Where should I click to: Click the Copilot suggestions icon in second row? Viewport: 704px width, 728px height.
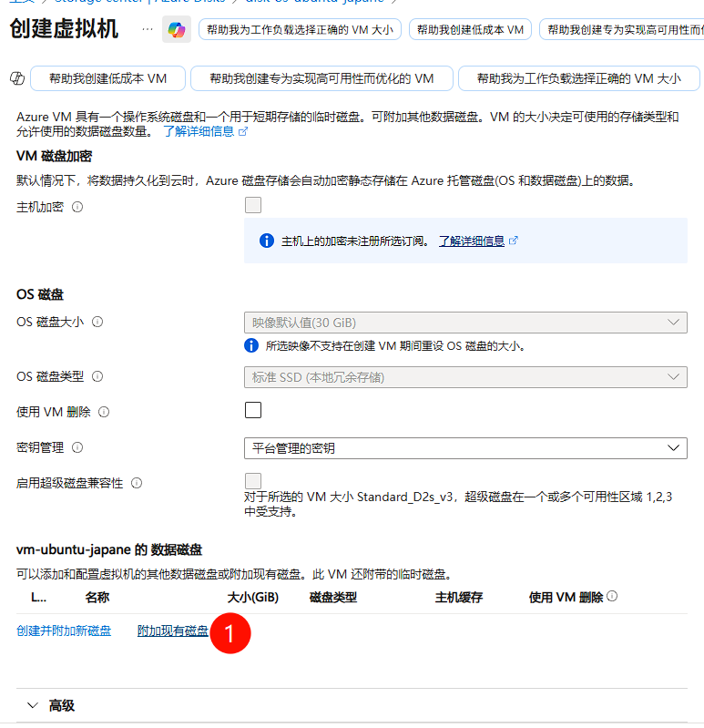pyautogui.click(x=15, y=79)
